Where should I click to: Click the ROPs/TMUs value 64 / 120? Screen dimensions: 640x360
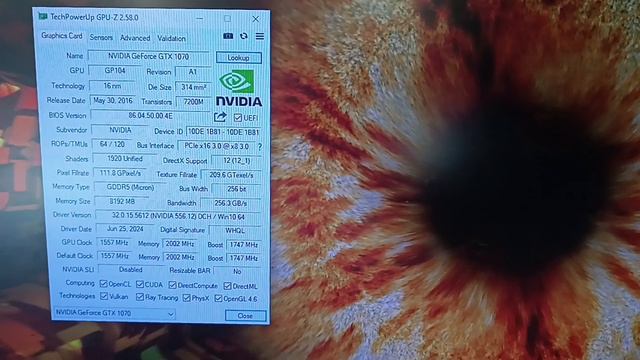point(112,144)
